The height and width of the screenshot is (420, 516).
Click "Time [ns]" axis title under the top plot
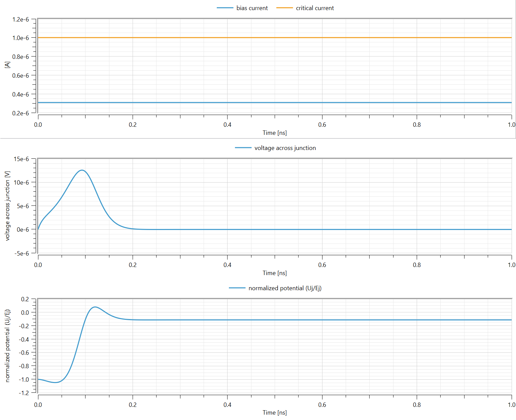275,133
